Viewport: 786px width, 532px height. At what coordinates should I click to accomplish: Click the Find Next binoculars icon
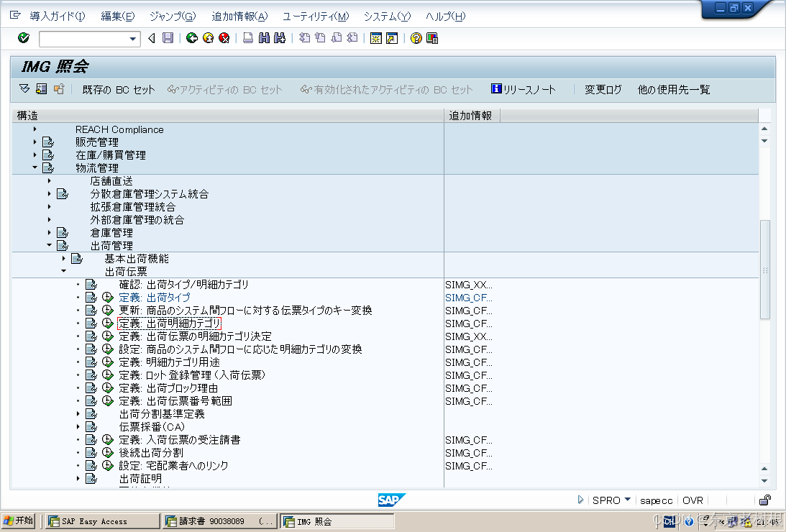click(x=280, y=38)
